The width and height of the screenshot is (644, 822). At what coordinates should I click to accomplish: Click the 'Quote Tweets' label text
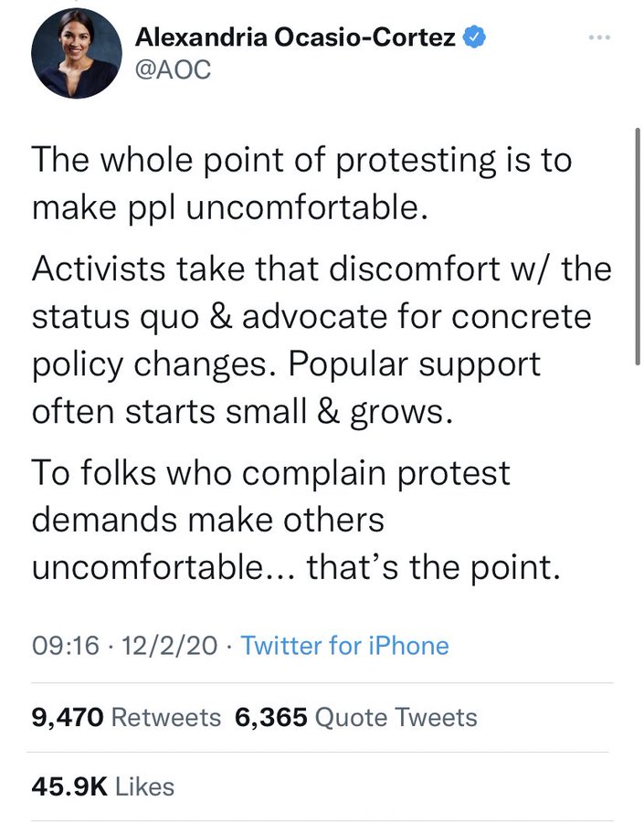coord(396,717)
